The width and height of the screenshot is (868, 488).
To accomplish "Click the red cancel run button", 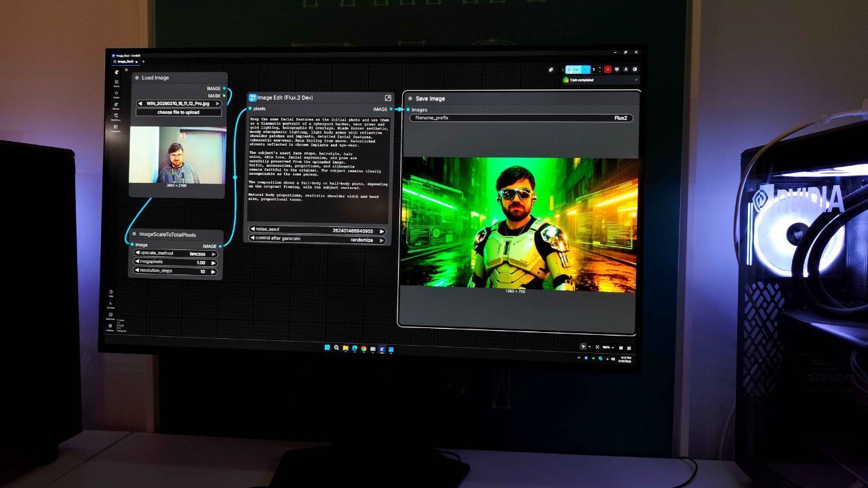I will 608,69.
